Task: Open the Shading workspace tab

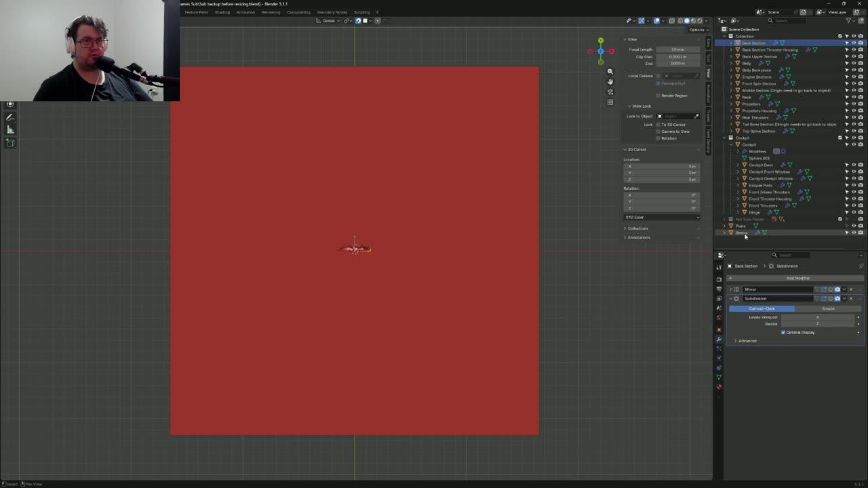Action: tap(222, 12)
